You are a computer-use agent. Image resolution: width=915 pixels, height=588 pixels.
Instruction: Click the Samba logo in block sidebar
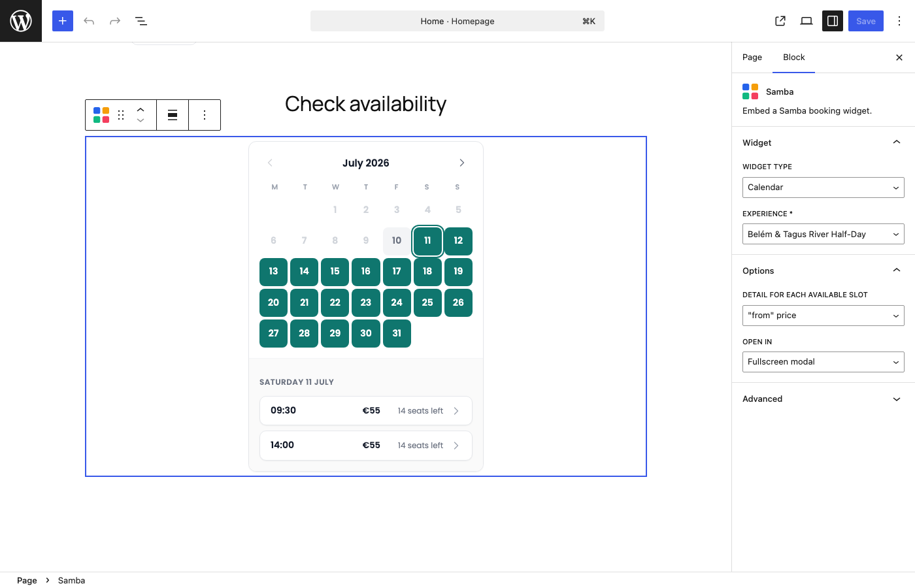pos(750,91)
